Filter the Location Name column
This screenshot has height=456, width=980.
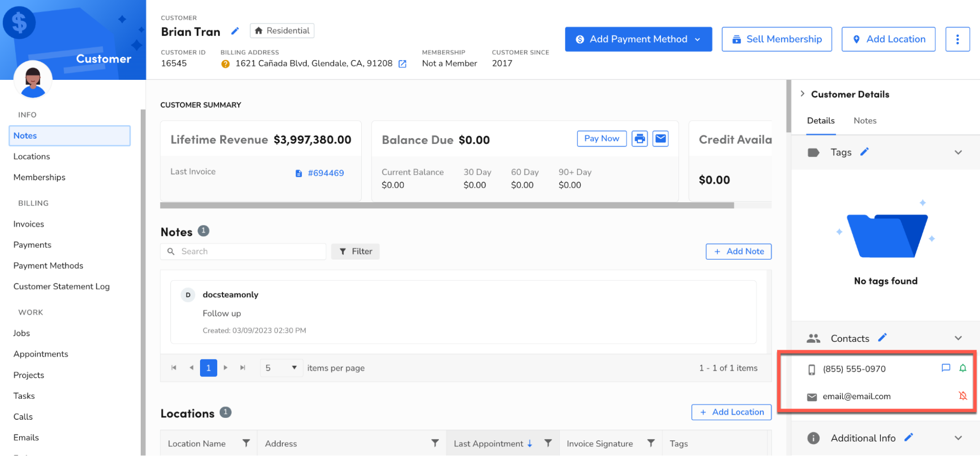pos(246,443)
